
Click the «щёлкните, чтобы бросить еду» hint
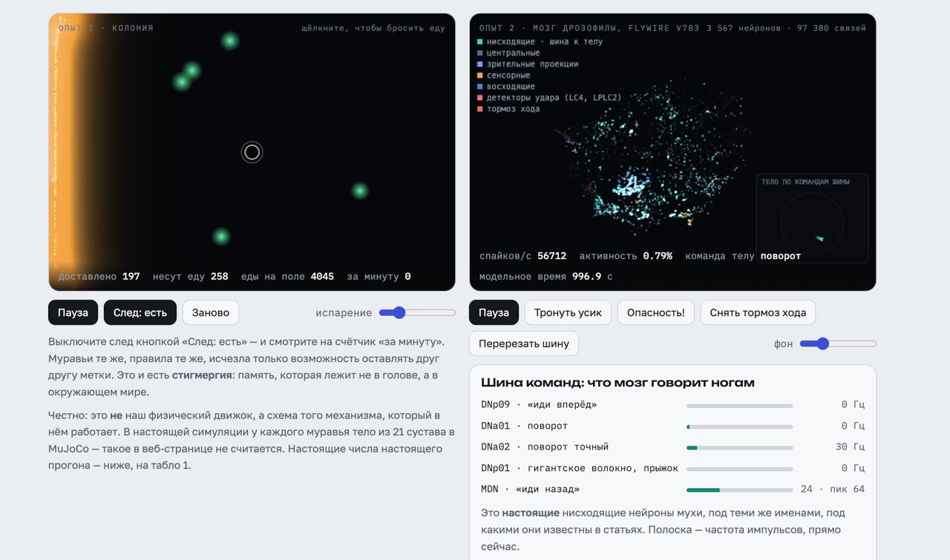click(373, 28)
